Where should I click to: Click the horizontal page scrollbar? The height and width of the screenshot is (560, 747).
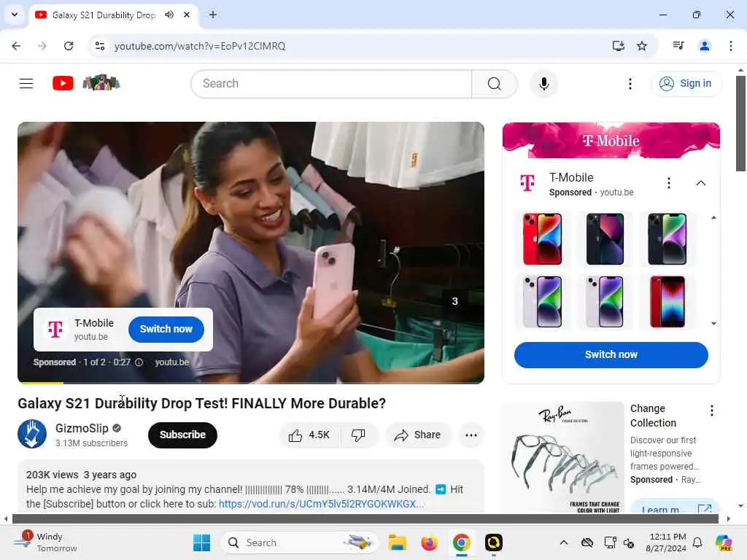click(365, 518)
